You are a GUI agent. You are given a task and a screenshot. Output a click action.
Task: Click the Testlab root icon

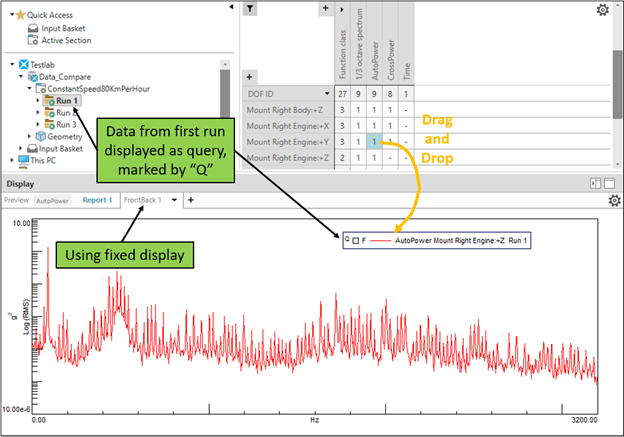click(x=24, y=63)
